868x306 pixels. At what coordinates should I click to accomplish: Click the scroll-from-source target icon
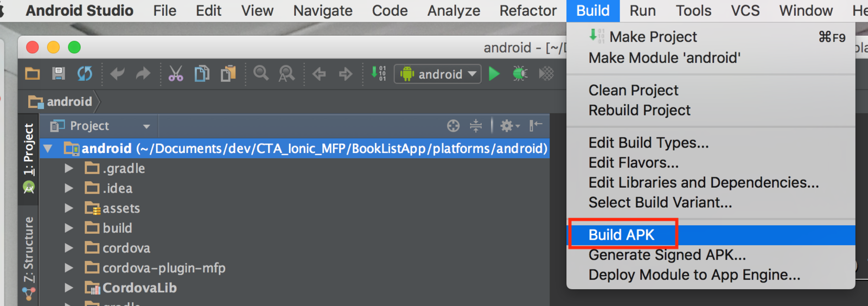(454, 126)
